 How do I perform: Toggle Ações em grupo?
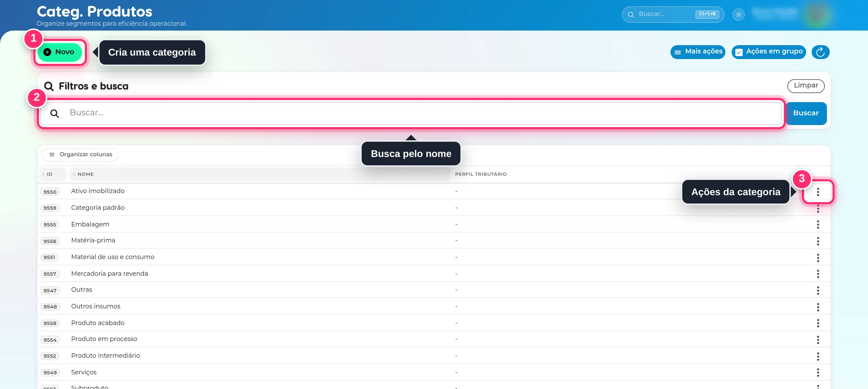pos(769,52)
